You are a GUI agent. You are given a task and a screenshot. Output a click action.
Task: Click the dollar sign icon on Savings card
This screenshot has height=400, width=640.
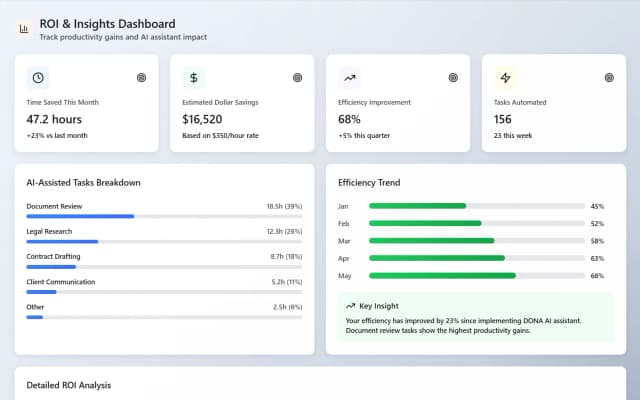[194, 77]
